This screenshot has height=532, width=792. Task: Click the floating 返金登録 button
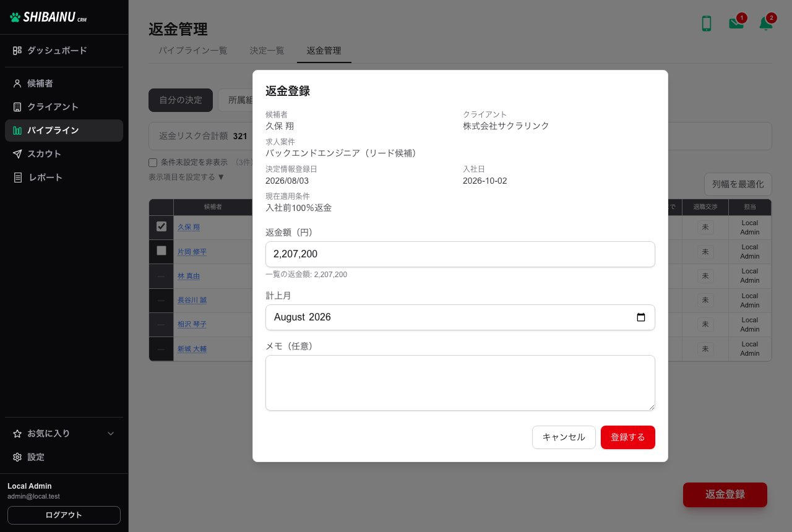pyautogui.click(x=725, y=495)
